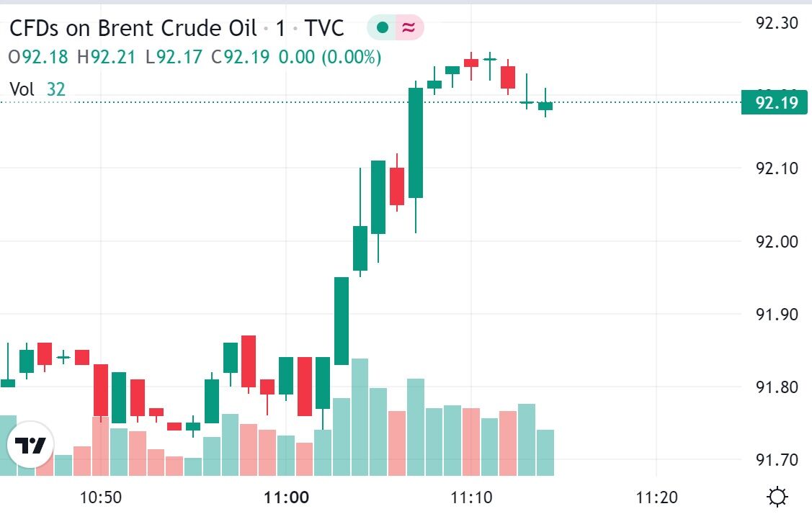
Task: Click the volume value 32
Action: 56,89
